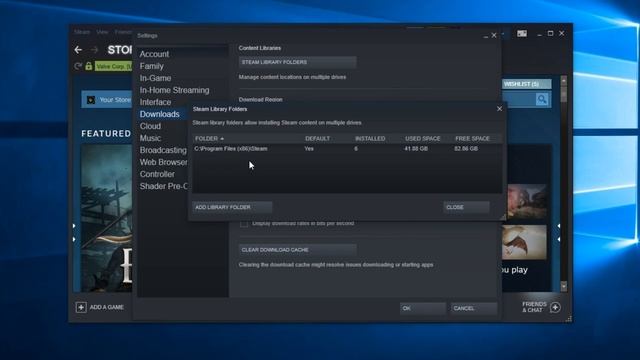Click the right carousel arrow on featured banner

pyautogui.click(x=559, y=232)
